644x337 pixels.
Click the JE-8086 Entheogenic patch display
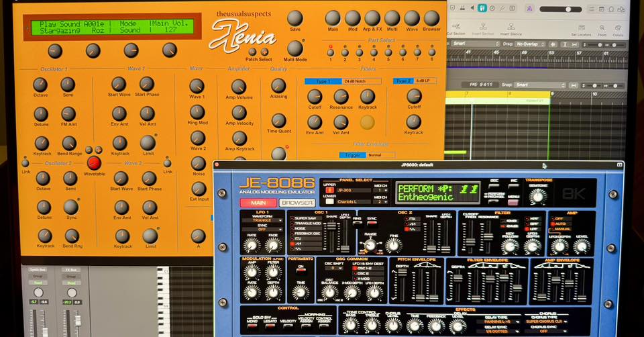point(437,193)
